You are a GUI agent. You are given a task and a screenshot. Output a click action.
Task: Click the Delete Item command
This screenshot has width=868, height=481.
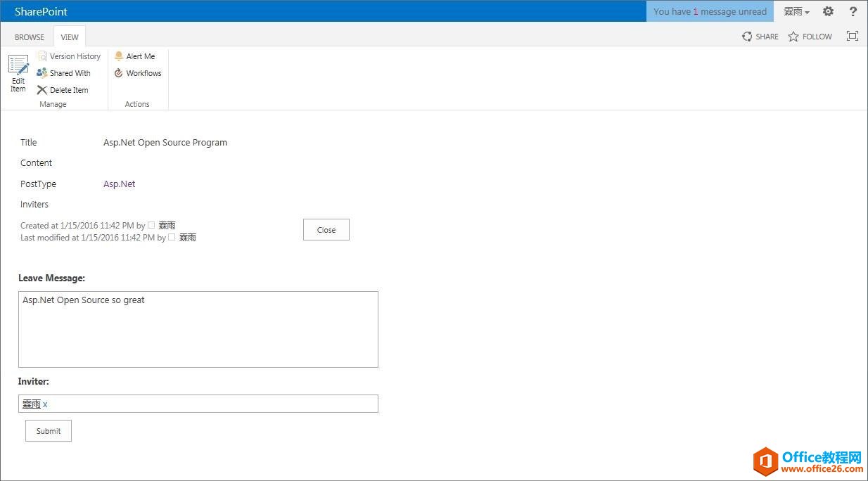(x=63, y=90)
